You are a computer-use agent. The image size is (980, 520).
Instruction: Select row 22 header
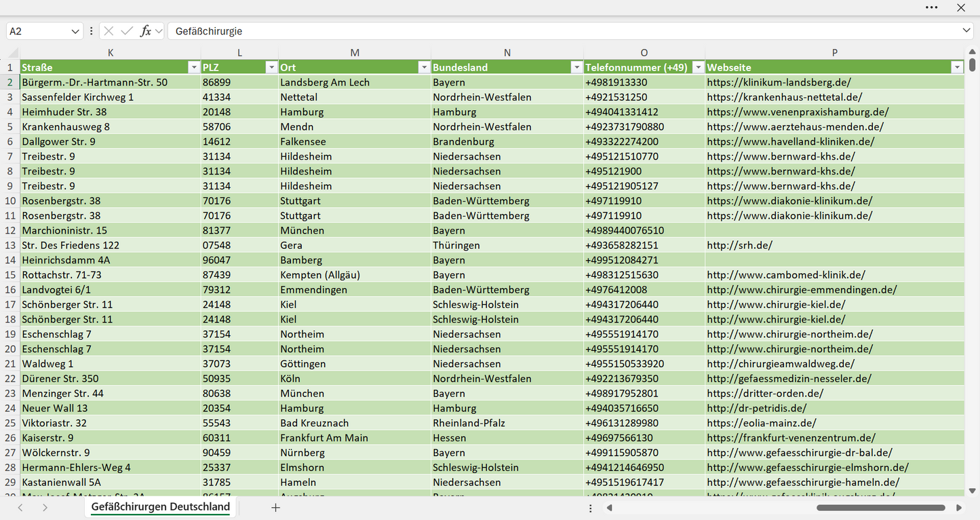click(10, 378)
